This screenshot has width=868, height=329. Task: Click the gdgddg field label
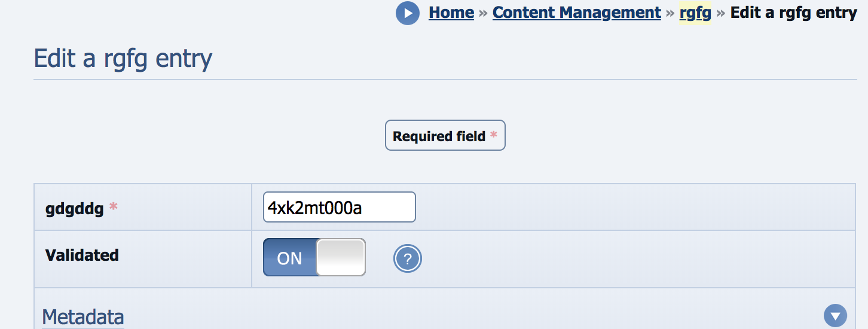(x=75, y=209)
